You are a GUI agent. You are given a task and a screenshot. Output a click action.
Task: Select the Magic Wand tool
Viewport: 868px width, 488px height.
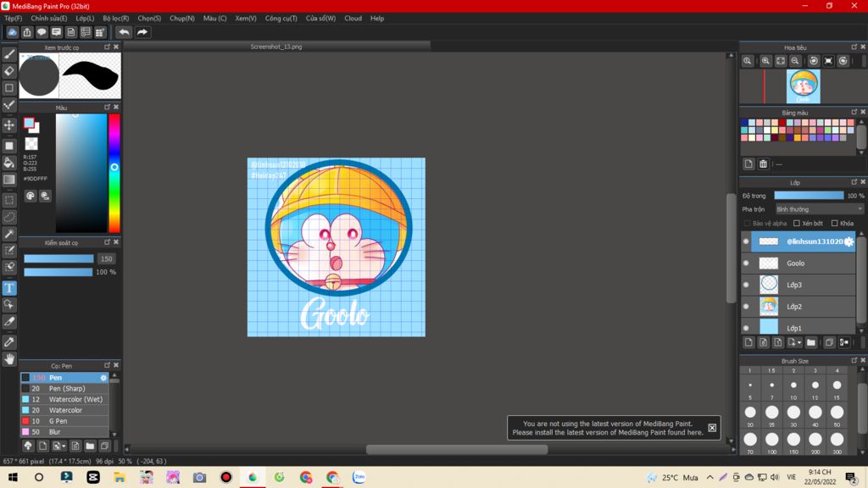pyautogui.click(x=9, y=234)
